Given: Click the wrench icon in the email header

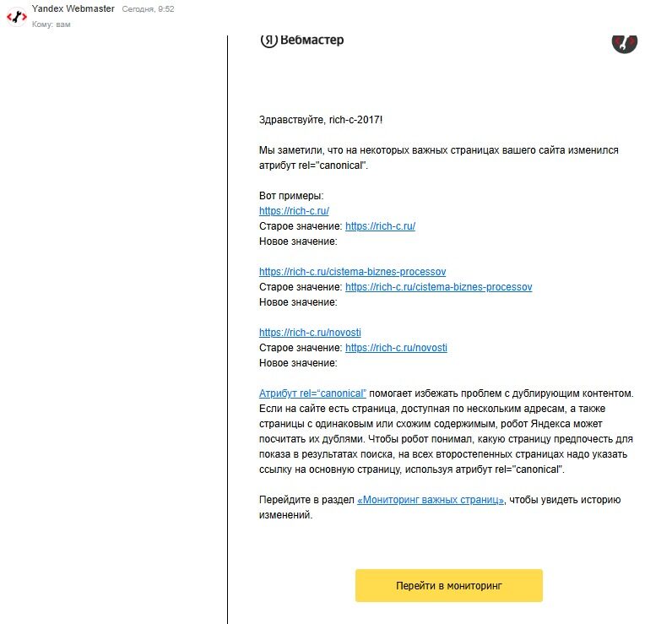Looking at the screenshot, I should coord(624,42).
